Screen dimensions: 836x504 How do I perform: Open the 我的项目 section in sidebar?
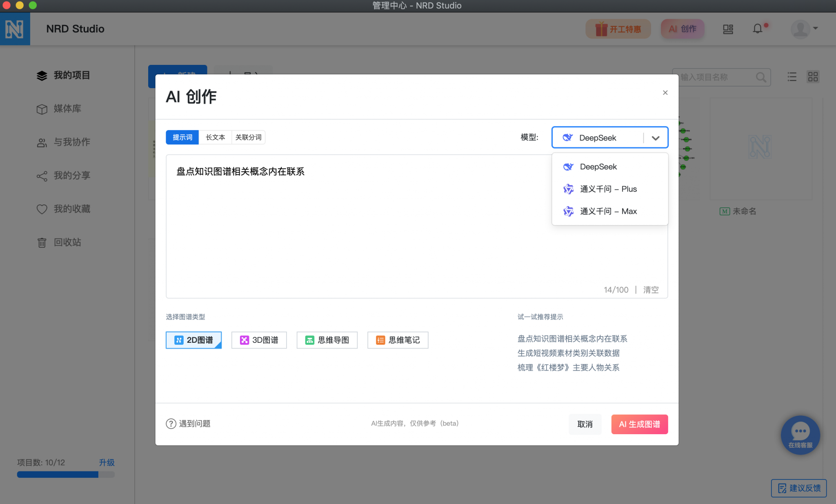[x=71, y=75]
